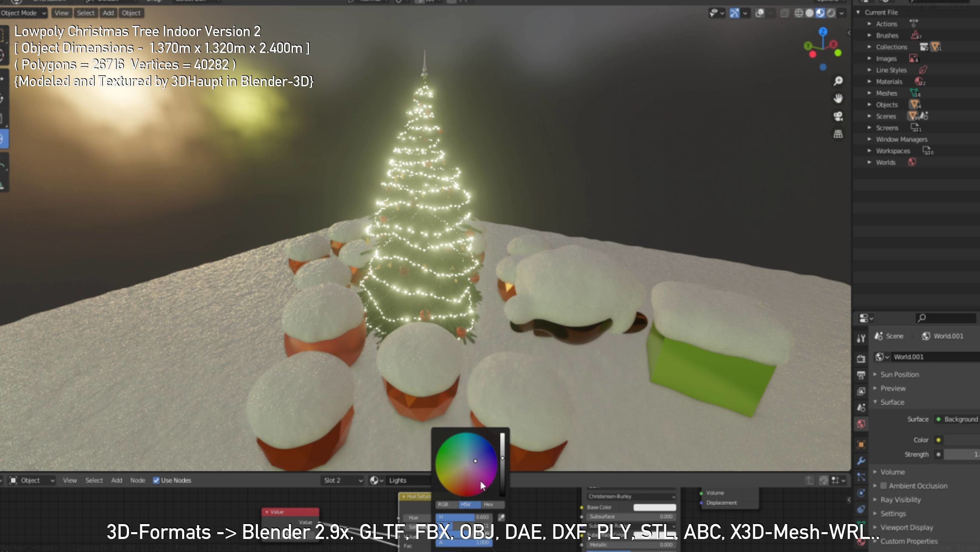Click the Strength socket dot

click(938, 454)
